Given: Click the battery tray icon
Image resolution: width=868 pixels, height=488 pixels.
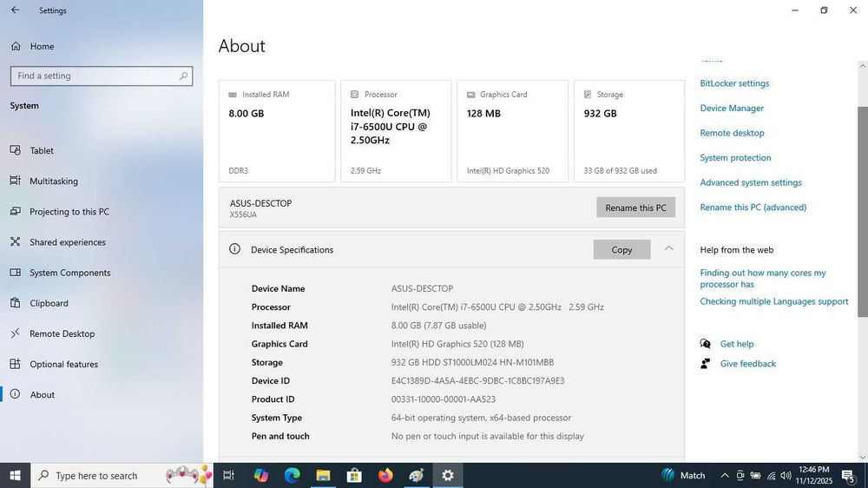Looking at the screenshot, I should pyautogui.click(x=756, y=475).
